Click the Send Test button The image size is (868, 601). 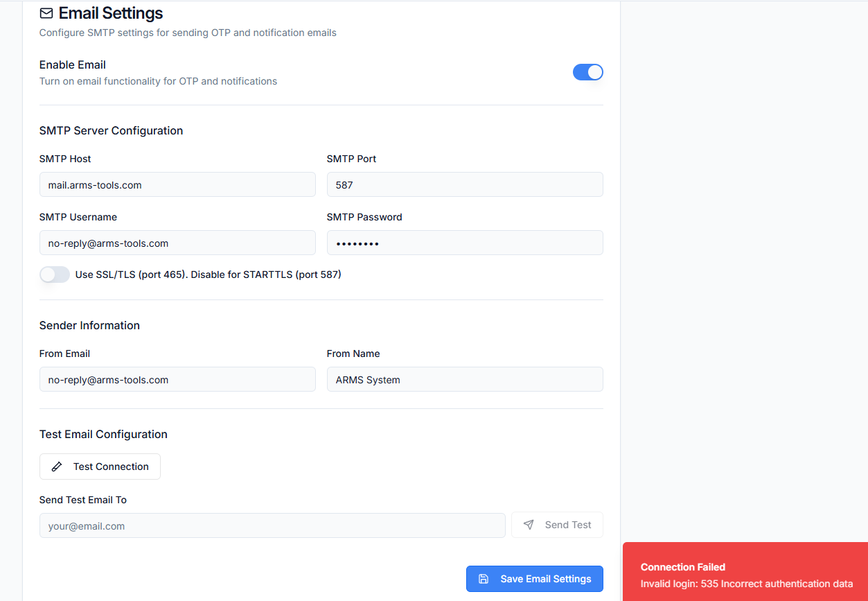[557, 525]
